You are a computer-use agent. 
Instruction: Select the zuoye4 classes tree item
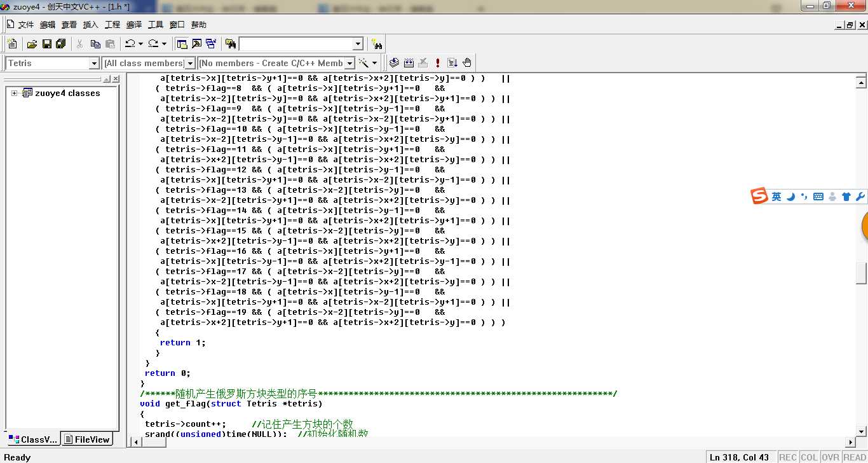(x=67, y=93)
